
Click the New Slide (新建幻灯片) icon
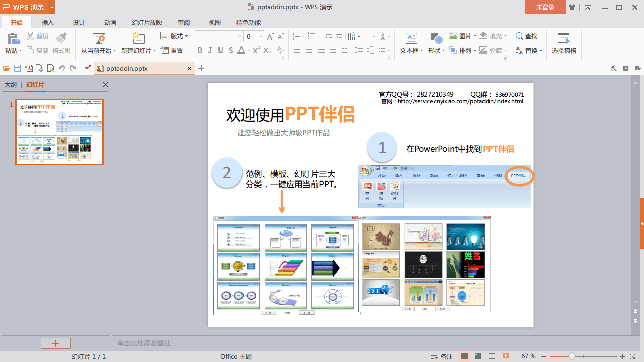pyautogui.click(x=139, y=38)
